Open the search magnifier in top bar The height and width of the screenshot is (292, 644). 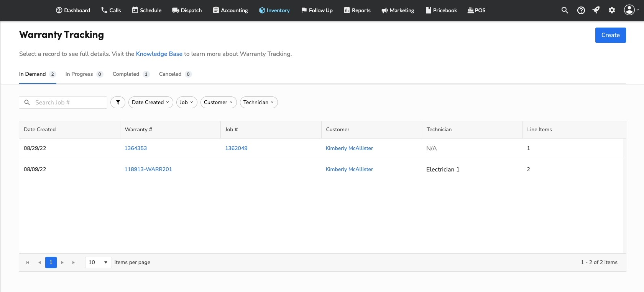click(565, 10)
